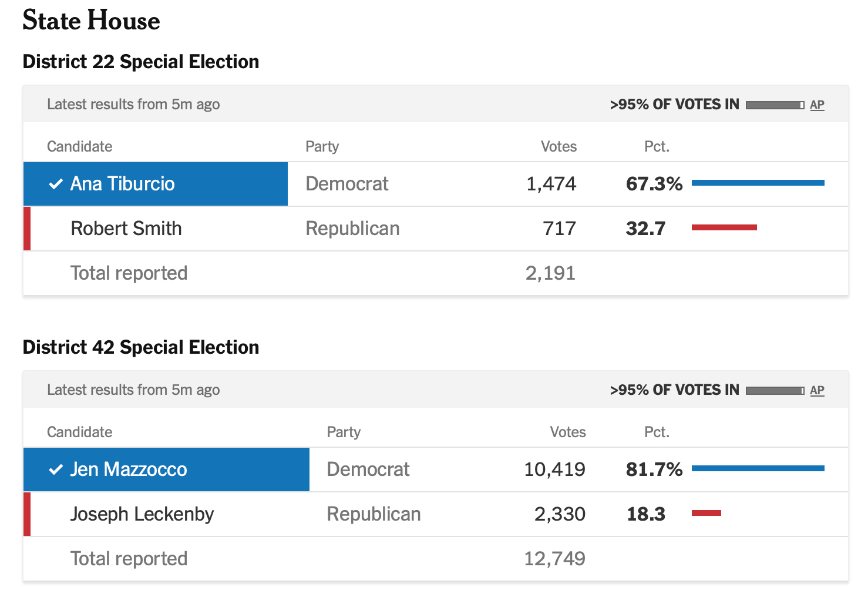The image size is (868, 597).
Task: Select Jen Mazzocco winner row
Action: pyautogui.click(x=166, y=469)
